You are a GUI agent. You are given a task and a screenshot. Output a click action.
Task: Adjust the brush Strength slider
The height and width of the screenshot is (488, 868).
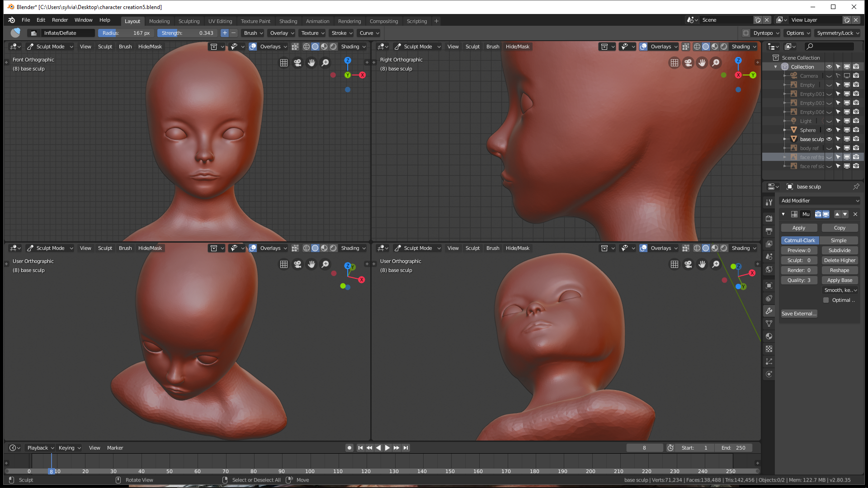[187, 33]
